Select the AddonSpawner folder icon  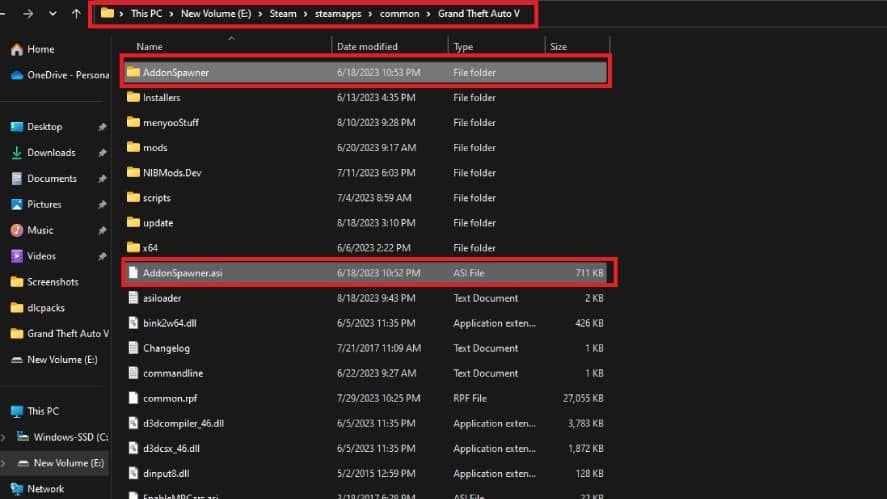click(x=133, y=72)
